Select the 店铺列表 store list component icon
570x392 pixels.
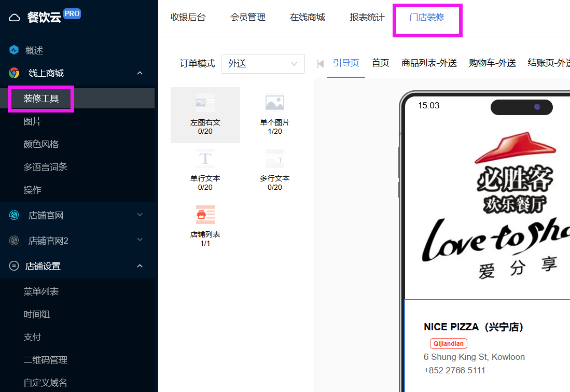click(205, 214)
